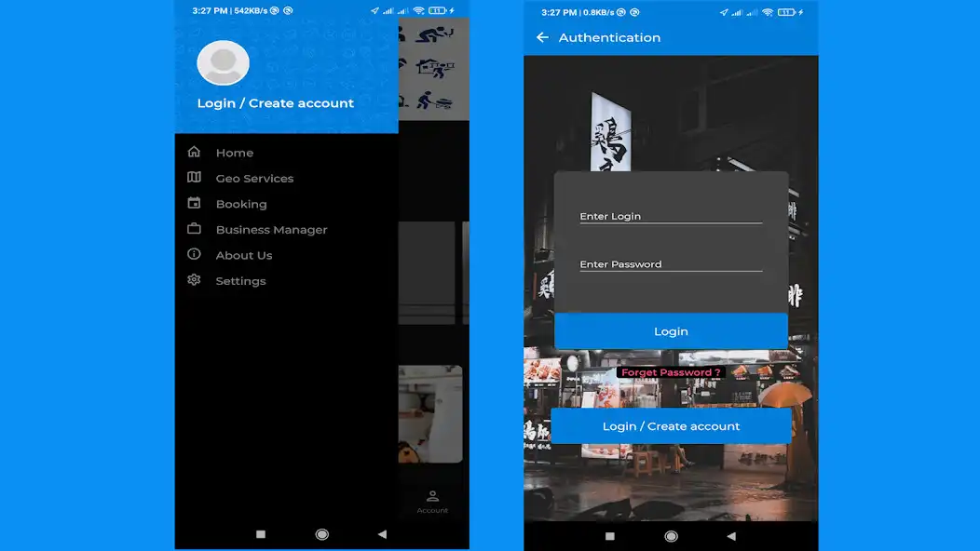Select Business Manager menu entry

click(x=271, y=230)
